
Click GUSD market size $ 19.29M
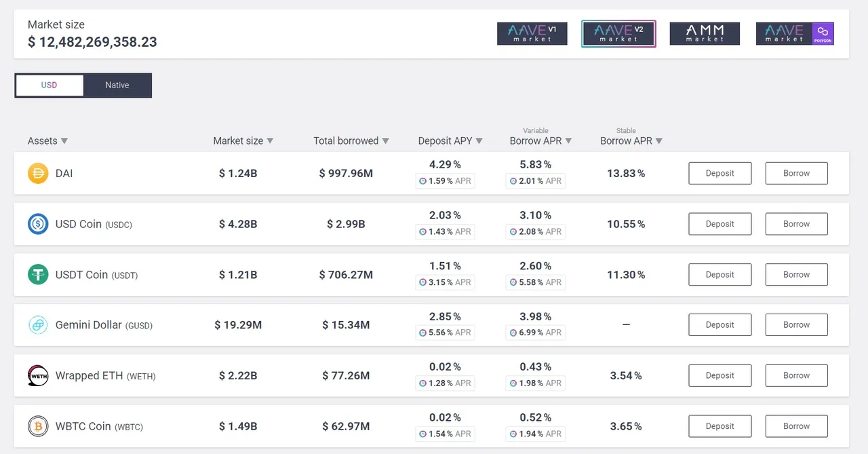[x=238, y=325]
